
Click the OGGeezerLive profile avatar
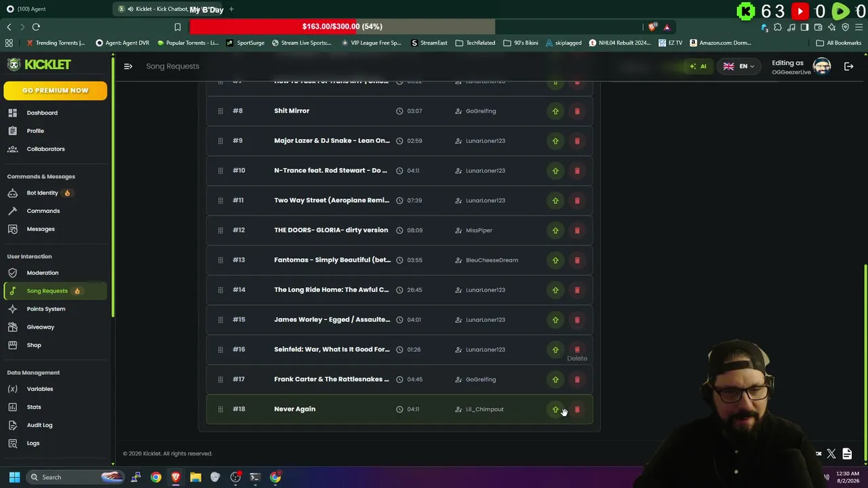(822, 66)
